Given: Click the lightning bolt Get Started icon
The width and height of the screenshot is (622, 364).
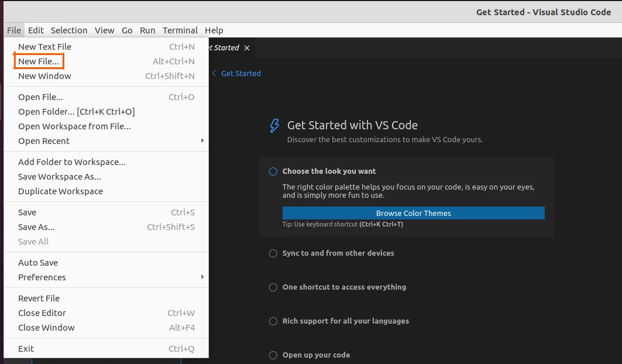Looking at the screenshot, I should point(274,125).
